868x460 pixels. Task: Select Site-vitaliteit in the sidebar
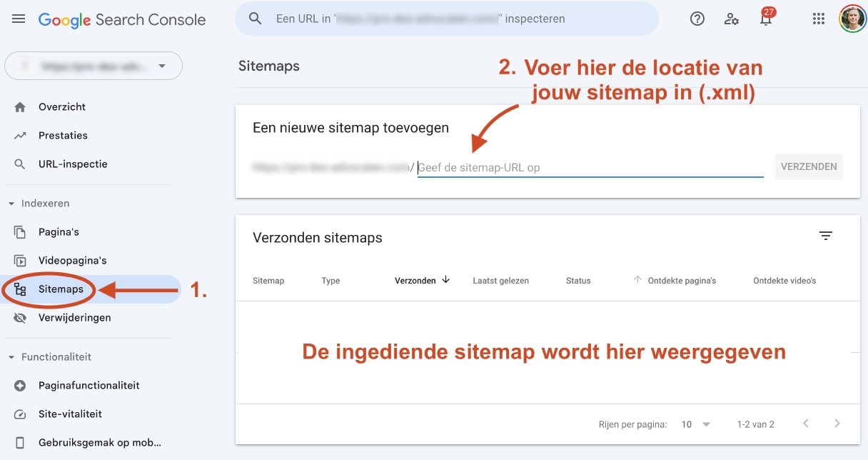point(70,414)
